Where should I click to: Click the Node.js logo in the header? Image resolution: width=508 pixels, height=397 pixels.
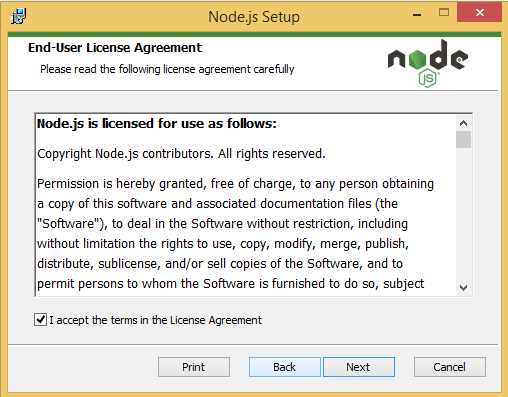coord(428,63)
